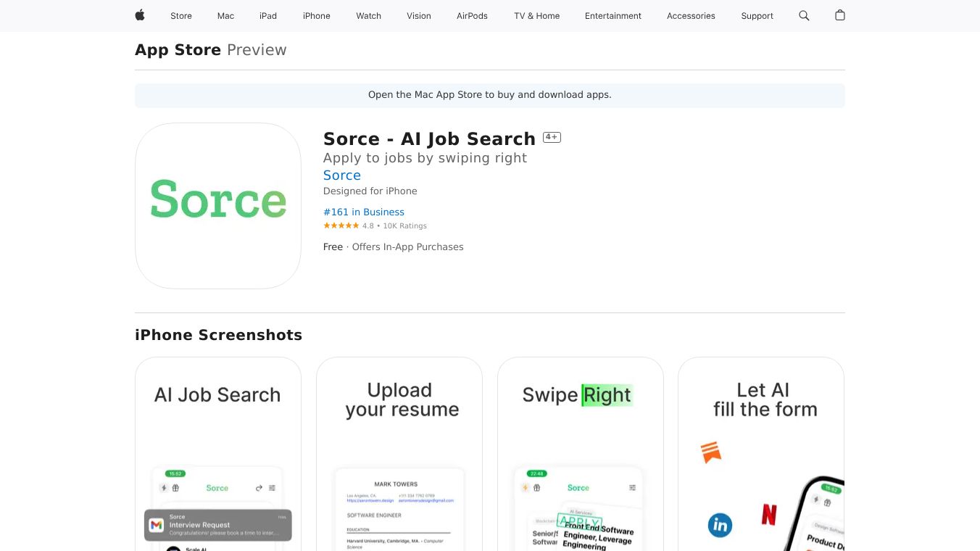Click the App Store heading link
The width and height of the screenshot is (980, 551).
pyautogui.click(x=178, y=50)
